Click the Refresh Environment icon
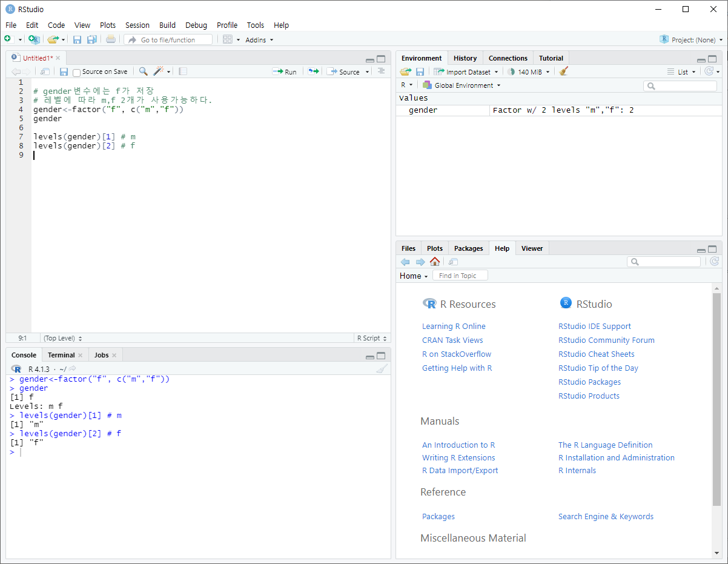 [x=709, y=71]
